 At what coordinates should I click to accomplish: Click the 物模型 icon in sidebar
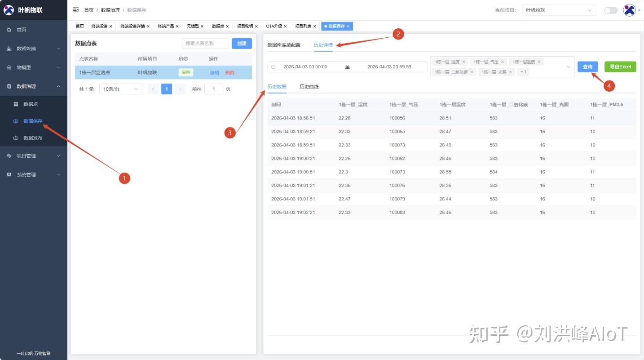(x=9, y=67)
